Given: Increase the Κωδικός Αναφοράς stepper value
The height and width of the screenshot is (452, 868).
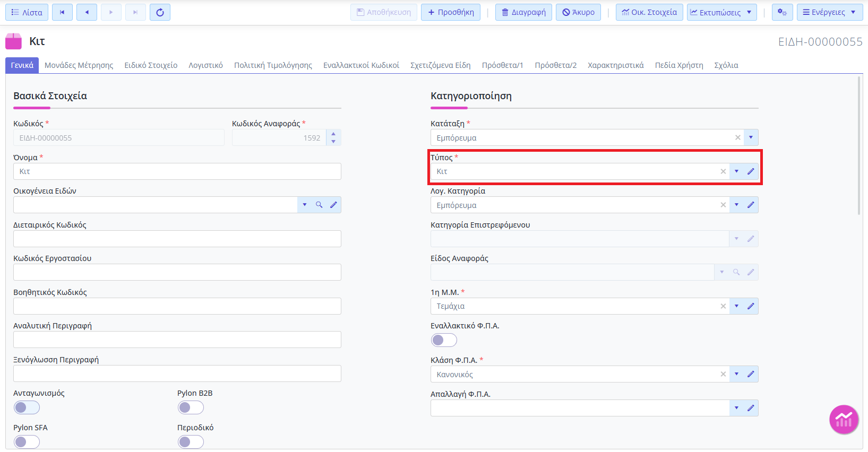Looking at the screenshot, I should click(x=333, y=134).
